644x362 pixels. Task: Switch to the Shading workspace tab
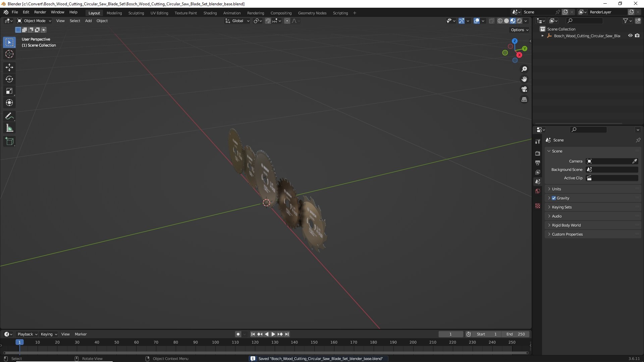click(210, 13)
